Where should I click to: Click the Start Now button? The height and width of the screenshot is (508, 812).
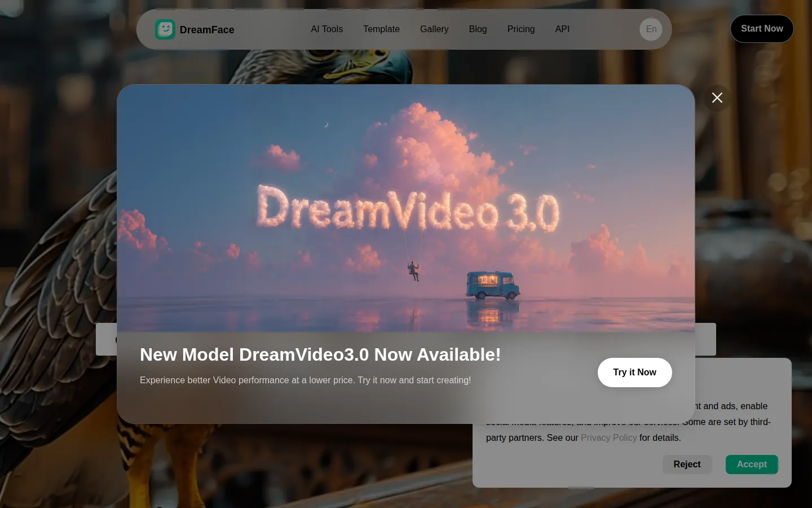762,29
